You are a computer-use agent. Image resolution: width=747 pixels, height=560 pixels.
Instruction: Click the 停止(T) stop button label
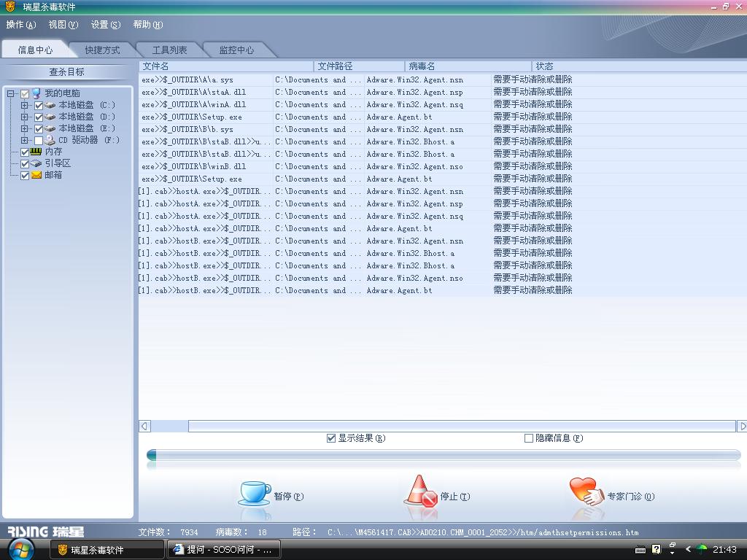(455, 496)
